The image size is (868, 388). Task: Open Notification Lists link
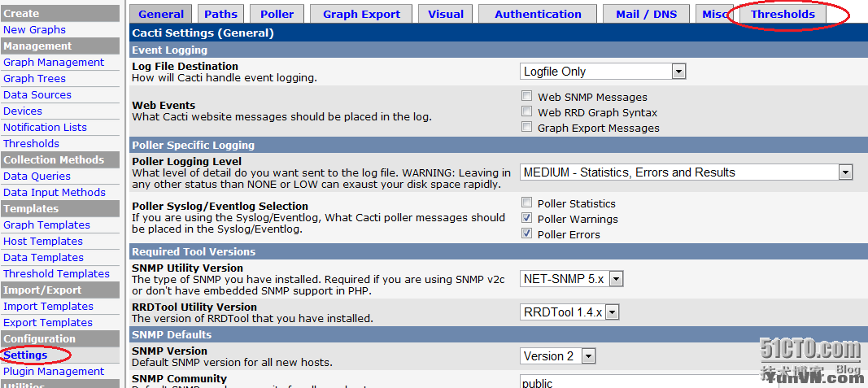coord(45,128)
